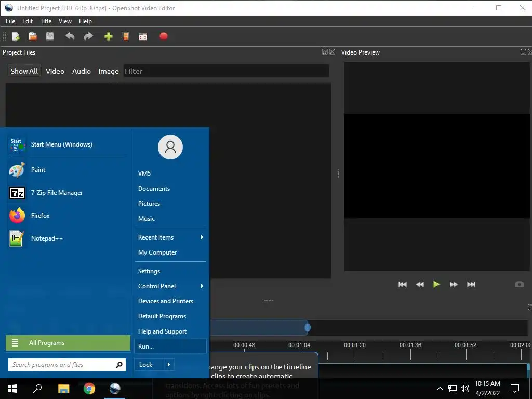This screenshot has width=532, height=399.
Task: Open the File menu
Action: coord(10,21)
